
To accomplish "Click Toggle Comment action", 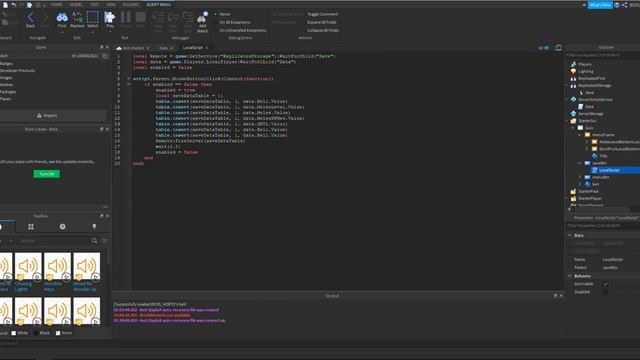I will 322,14.
